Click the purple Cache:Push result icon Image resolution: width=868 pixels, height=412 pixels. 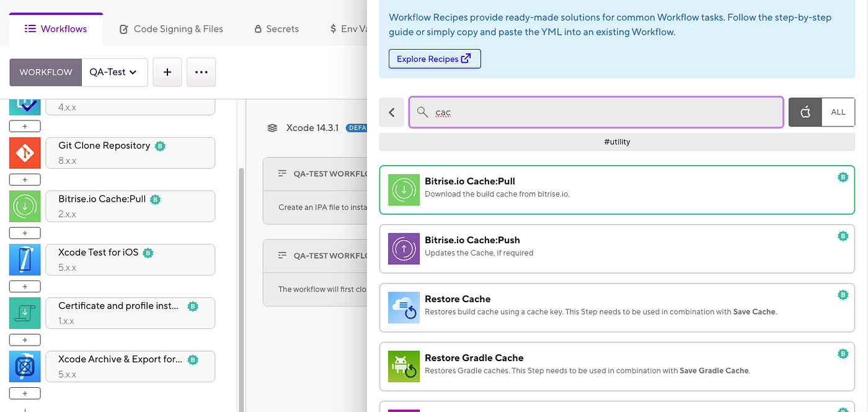pos(404,249)
